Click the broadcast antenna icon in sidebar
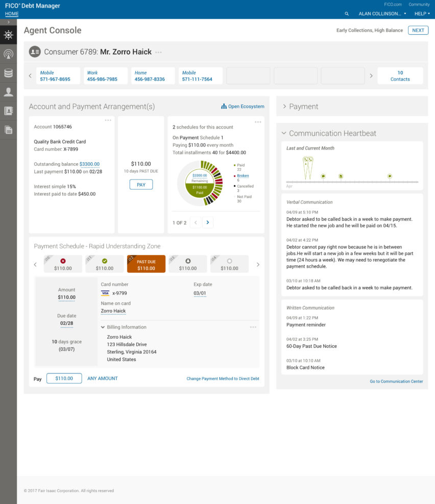Viewport: 435px width, 504px height. click(x=8, y=54)
